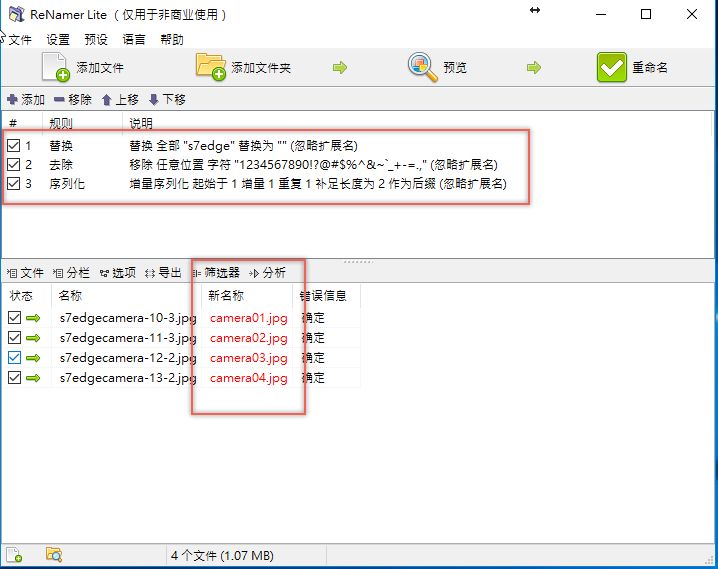
Task: Select the 替换 s7edge rule description
Action: tap(243, 146)
